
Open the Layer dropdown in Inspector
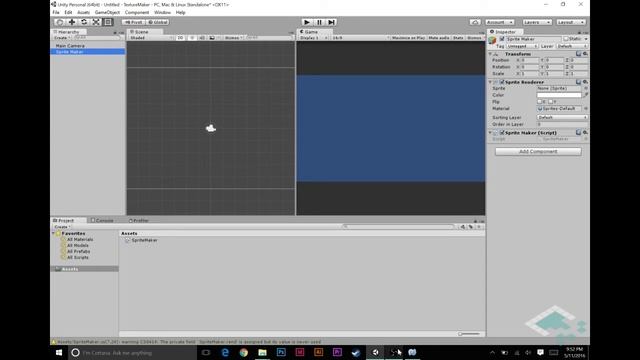click(x=572, y=46)
